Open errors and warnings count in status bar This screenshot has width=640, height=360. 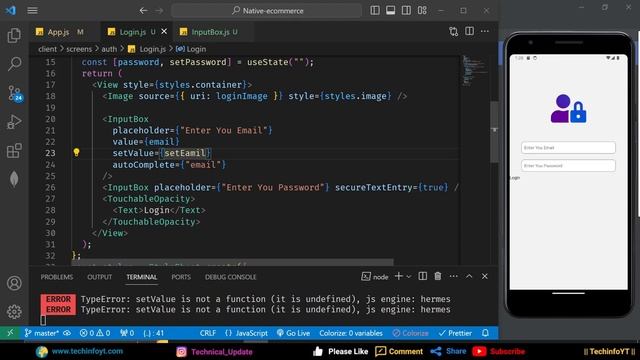click(x=95, y=333)
